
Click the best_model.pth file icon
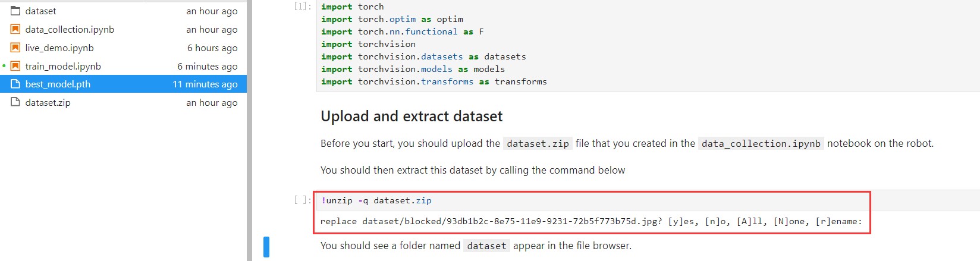coord(15,84)
